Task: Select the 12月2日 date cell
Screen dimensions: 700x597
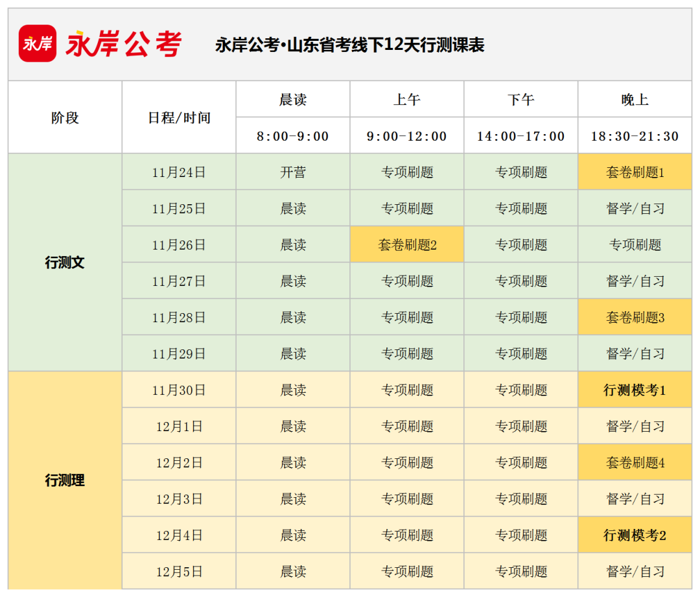Action: tap(179, 463)
